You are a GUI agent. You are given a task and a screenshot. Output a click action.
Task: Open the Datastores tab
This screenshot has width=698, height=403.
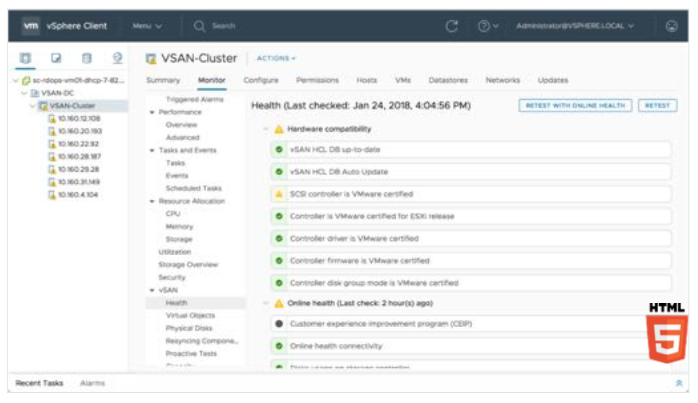[448, 80]
